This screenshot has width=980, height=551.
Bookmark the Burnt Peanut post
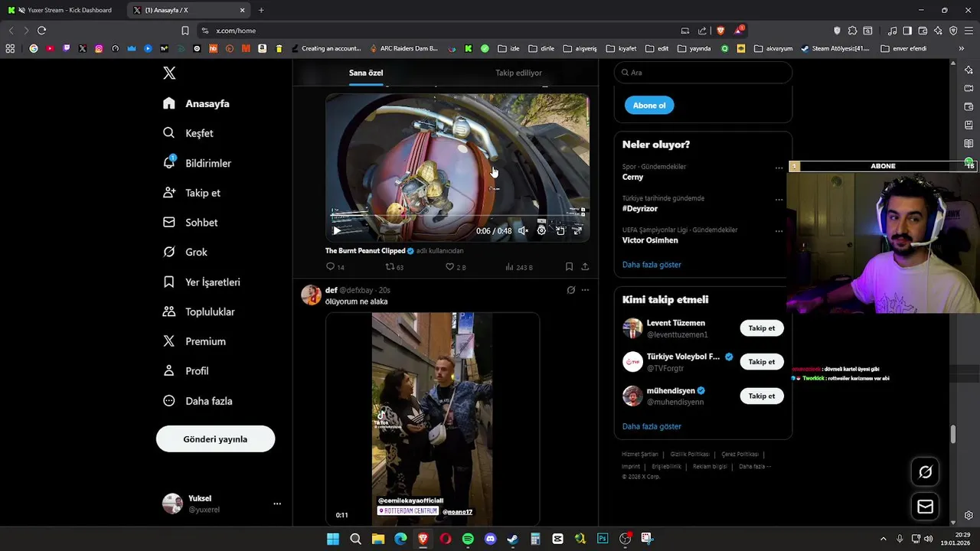click(x=569, y=267)
